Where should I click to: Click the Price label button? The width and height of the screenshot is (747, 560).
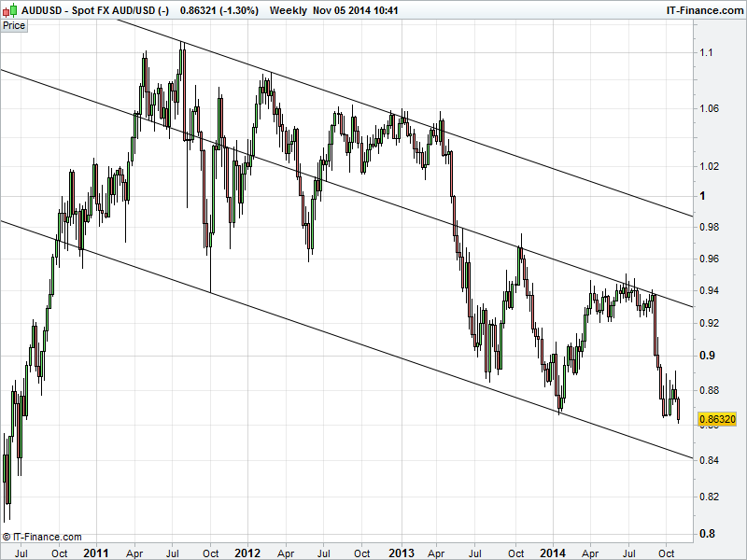pos(14,26)
